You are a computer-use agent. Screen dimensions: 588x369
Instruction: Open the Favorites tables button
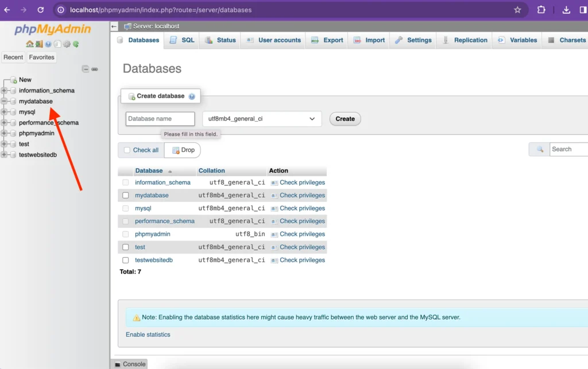pos(41,57)
